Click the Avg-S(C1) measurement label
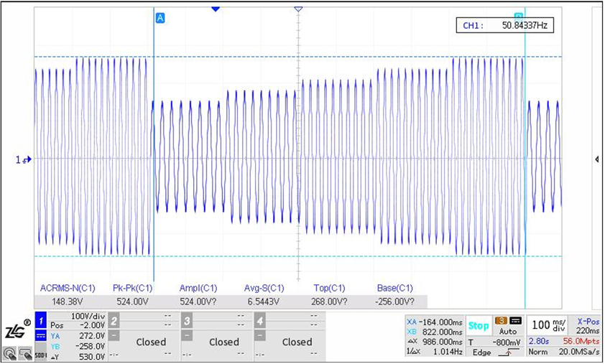 point(264,288)
